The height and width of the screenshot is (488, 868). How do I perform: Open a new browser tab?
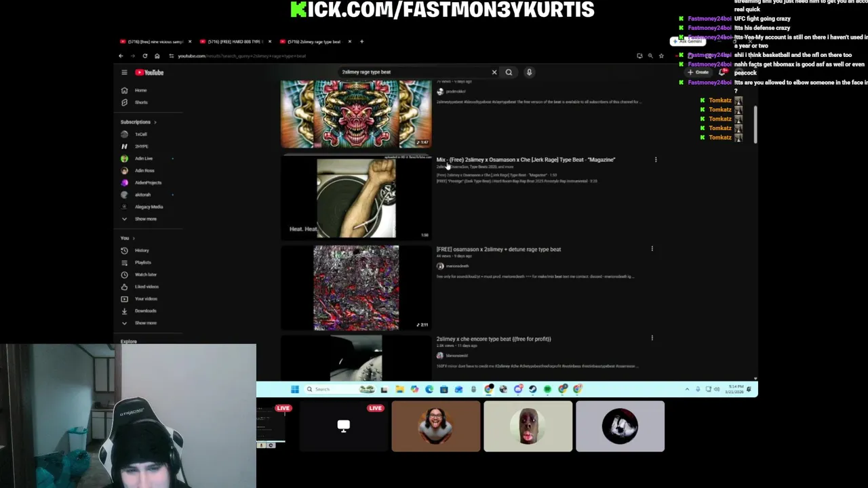point(361,41)
